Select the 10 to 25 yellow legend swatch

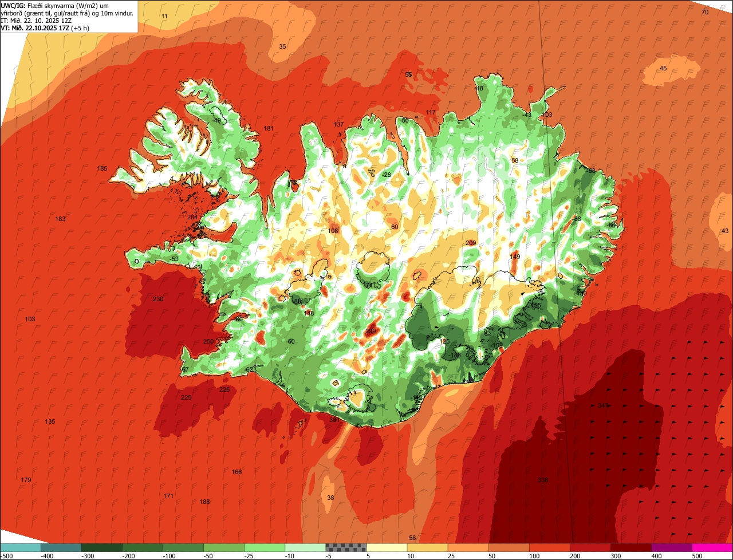(427, 547)
